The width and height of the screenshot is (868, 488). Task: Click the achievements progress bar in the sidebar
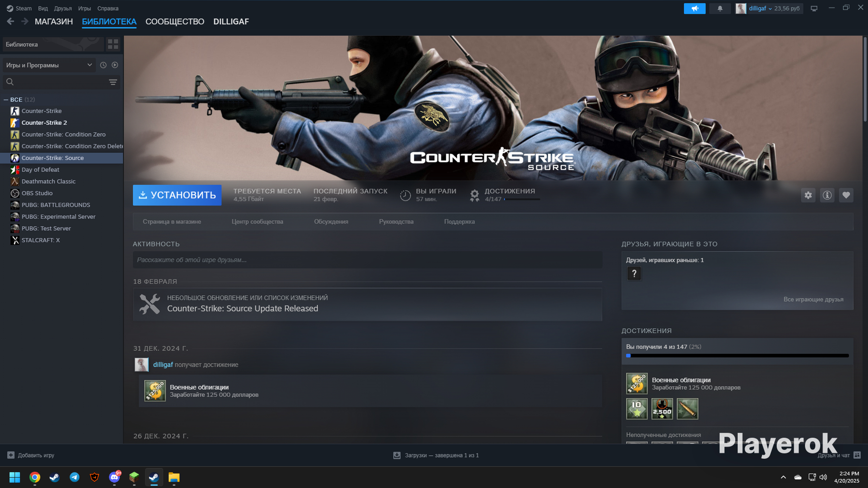(737, 356)
